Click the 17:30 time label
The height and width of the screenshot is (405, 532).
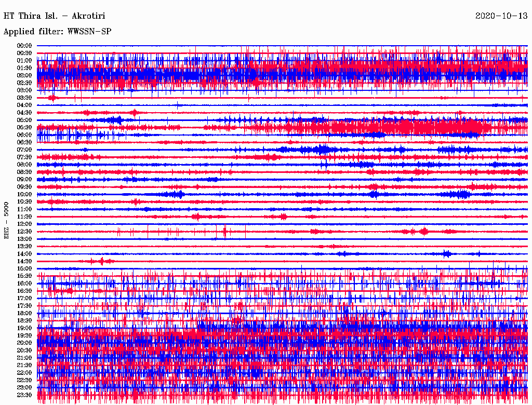click(x=24, y=306)
